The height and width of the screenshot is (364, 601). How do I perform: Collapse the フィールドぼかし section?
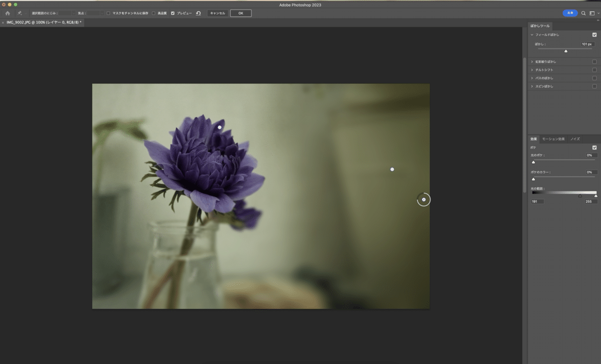coord(532,35)
